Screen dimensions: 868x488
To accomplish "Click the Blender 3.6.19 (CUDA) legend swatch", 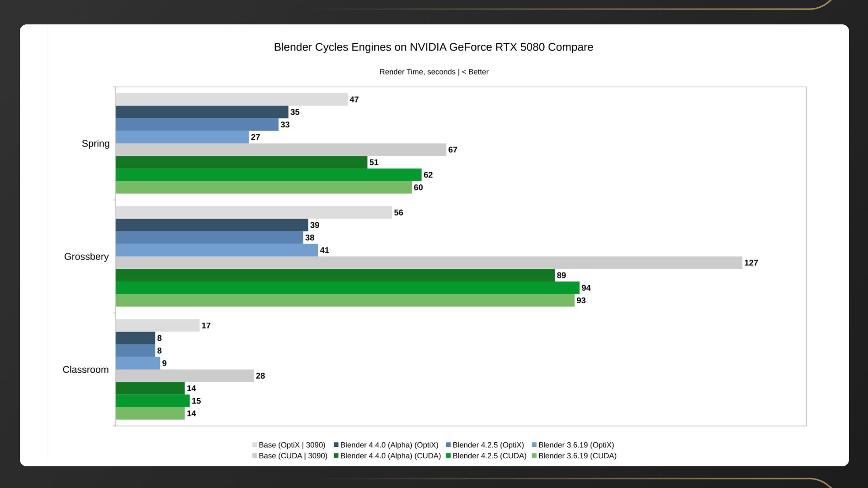I will [534, 456].
